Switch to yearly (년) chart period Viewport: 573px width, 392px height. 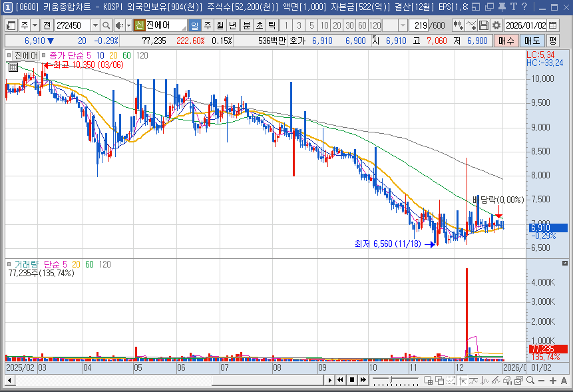click(232, 25)
